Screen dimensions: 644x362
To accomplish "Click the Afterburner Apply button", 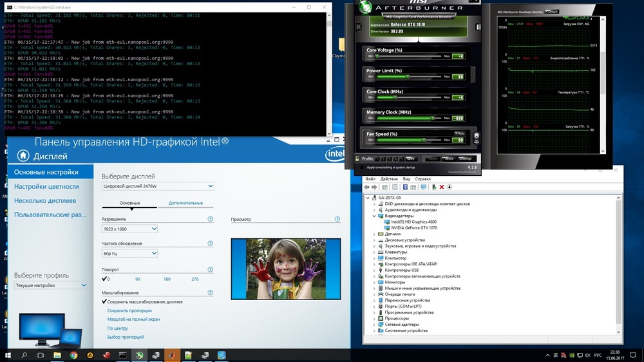I will tap(432, 158).
